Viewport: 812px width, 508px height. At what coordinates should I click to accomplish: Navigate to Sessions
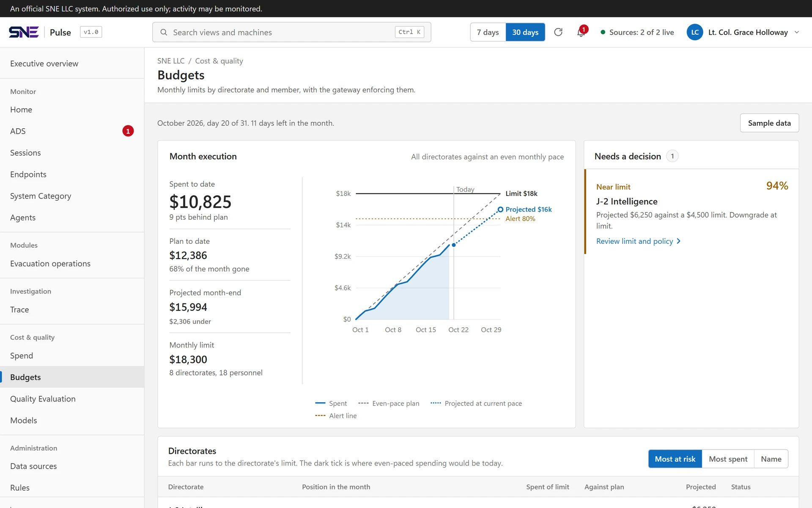[72, 153]
